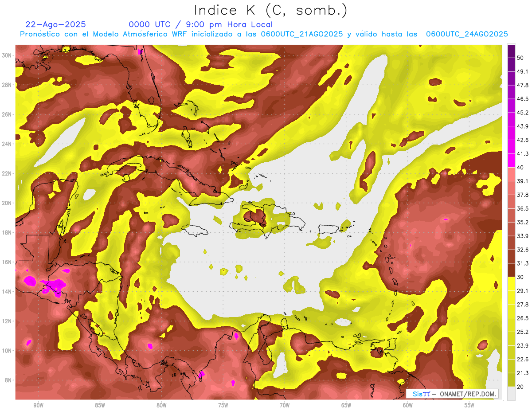Click colorbar value "27.8"
This screenshot has width=532, height=411.
(x=523, y=305)
